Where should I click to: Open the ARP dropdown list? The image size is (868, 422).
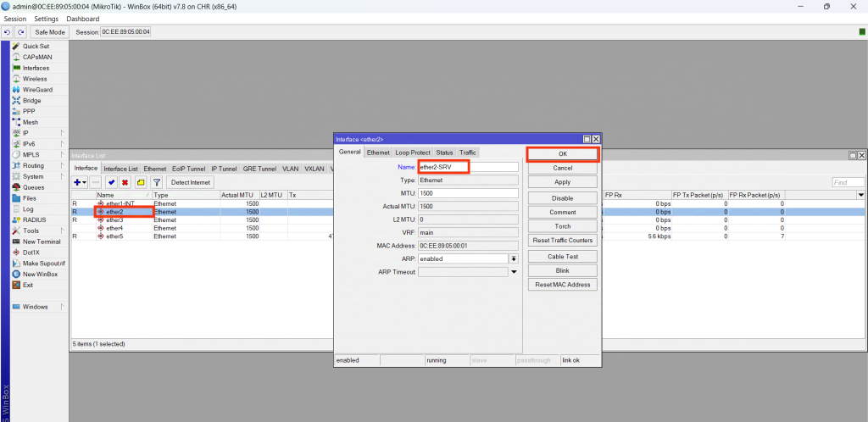[513, 258]
